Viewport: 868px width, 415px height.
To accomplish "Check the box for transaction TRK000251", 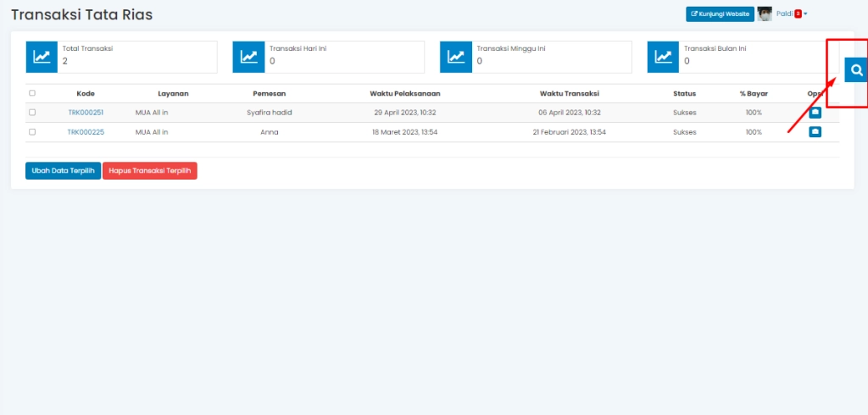I will click(32, 112).
